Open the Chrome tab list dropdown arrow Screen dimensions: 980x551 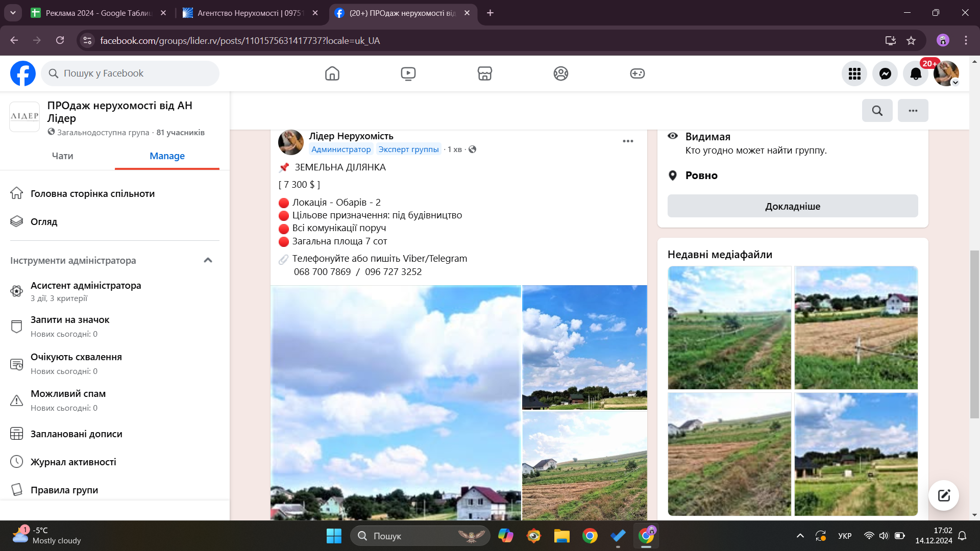coord(13,13)
